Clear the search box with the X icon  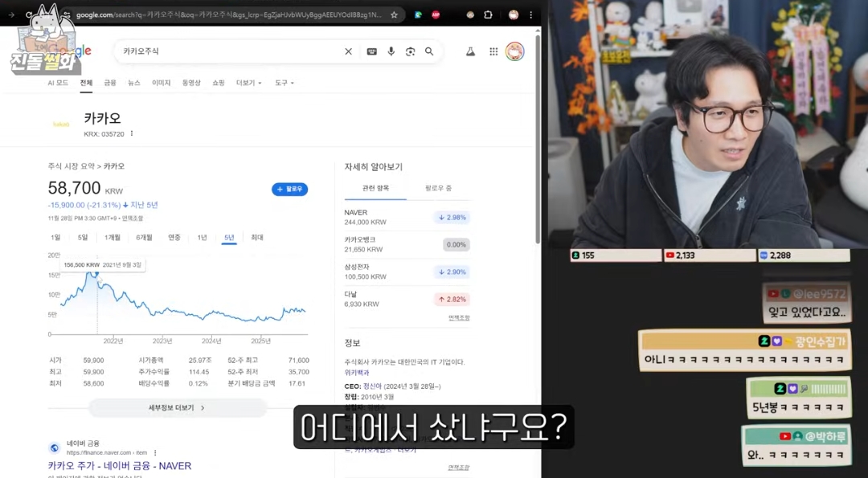coord(348,51)
